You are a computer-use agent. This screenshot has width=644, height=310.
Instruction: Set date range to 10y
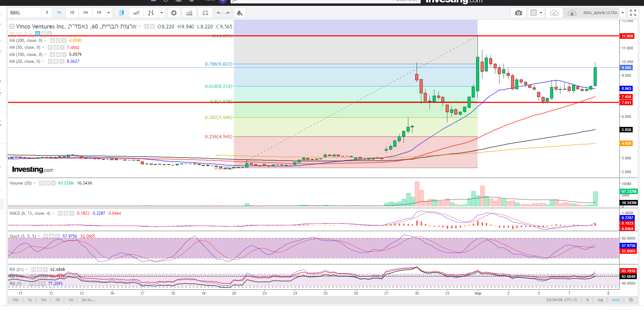[16, 300]
